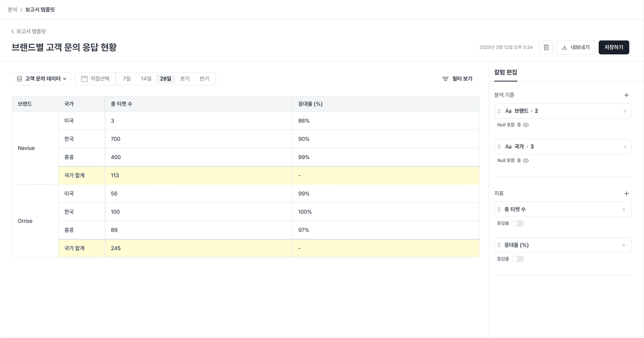Select the 분기 period tab
The width and height of the screenshot is (644, 338).
click(x=185, y=79)
